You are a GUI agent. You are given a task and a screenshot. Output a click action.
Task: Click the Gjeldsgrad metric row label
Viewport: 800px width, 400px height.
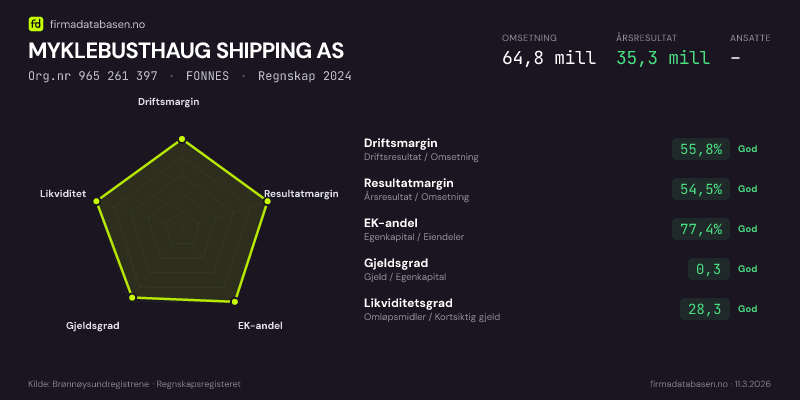pos(396,263)
